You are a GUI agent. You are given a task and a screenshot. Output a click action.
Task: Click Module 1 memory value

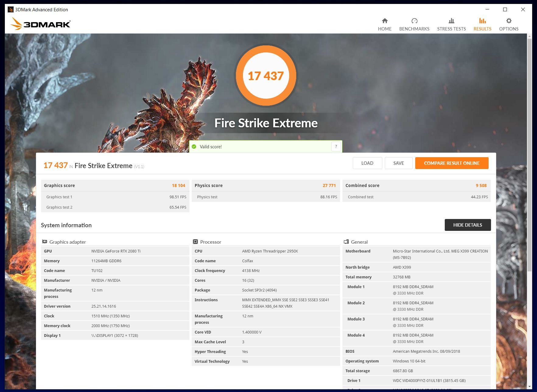tap(413, 290)
